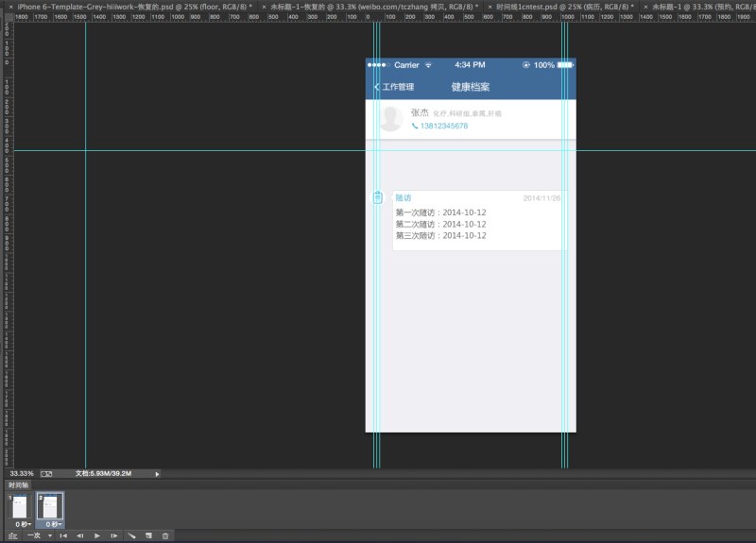Select animation frame 2 thumbnail
Screen dimensions: 756x543
(x=50, y=506)
